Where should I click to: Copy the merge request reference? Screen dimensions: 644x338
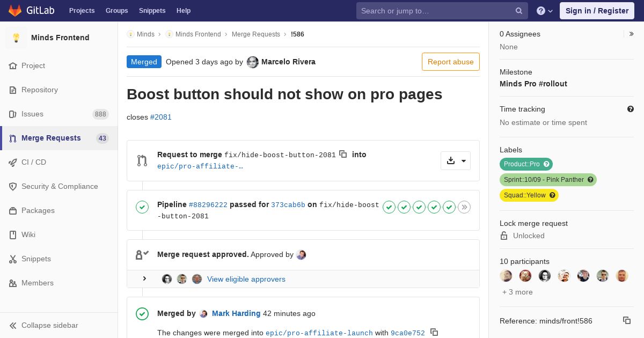626,320
